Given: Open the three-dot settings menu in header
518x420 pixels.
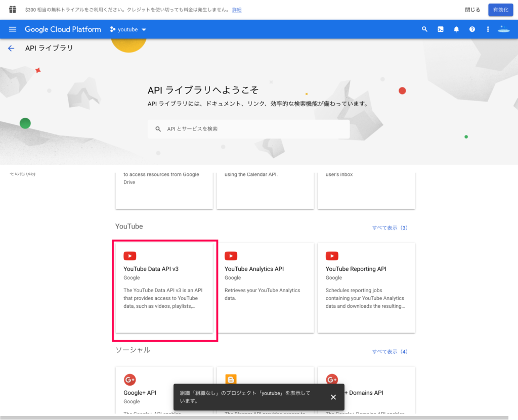Looking at the screenshot, I should click(488, 29).
